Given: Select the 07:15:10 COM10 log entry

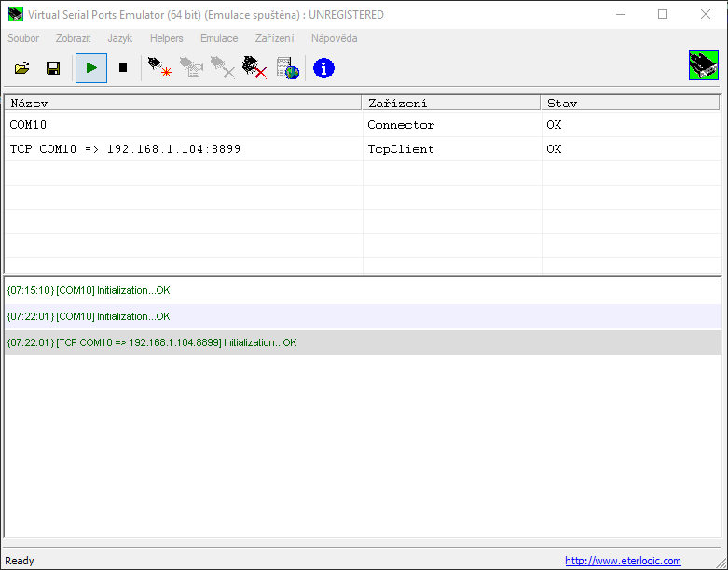Looking at the screenshot, I should [89, 291].
